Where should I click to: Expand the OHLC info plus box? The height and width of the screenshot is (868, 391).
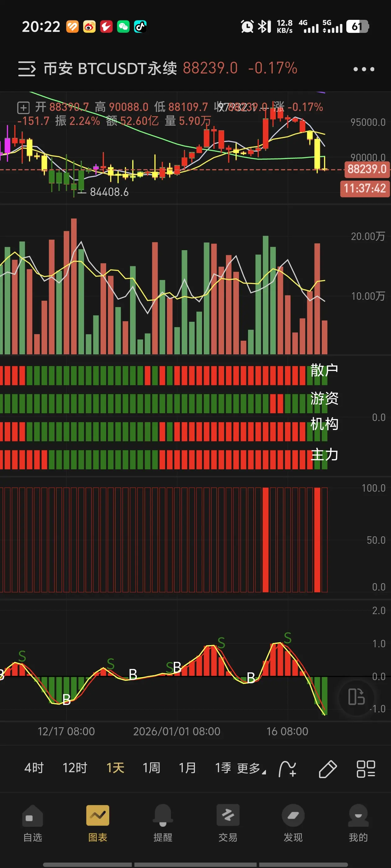(x=23, y=108)
